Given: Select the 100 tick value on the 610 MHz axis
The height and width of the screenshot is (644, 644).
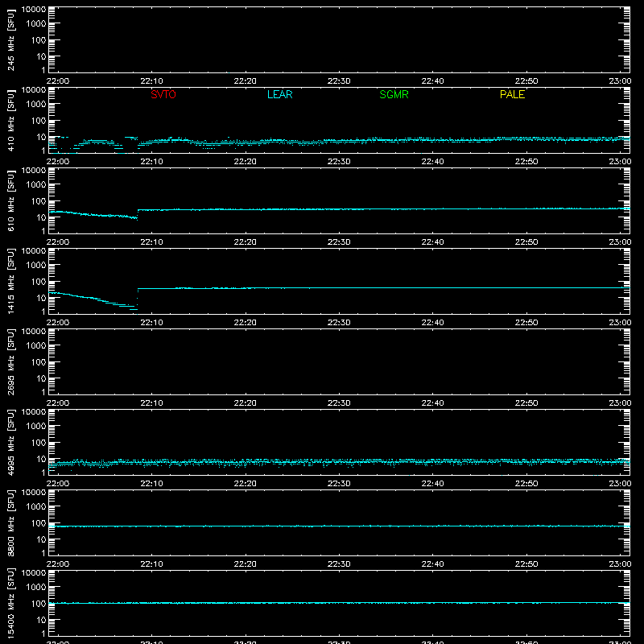Looking at the screenshot, I should (x=39, y=201).
